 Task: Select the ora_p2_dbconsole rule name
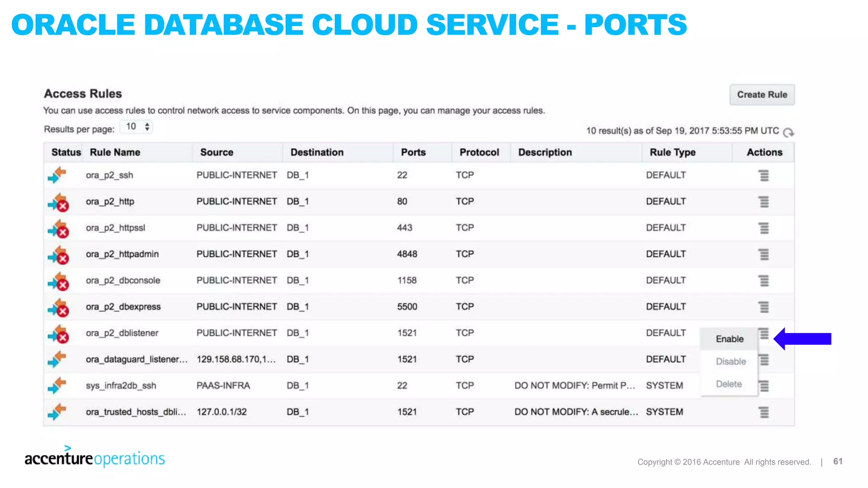(123, 280)
